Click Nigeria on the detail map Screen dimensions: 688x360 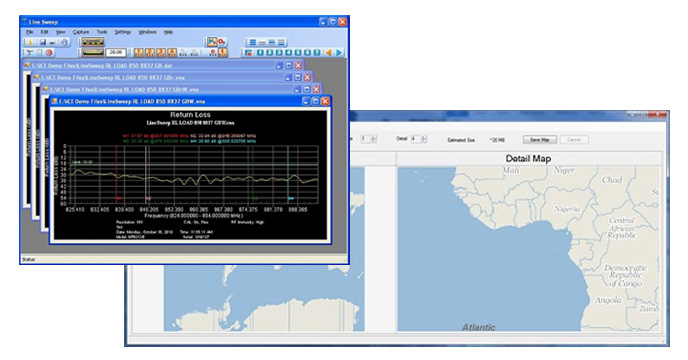point(567,209)
